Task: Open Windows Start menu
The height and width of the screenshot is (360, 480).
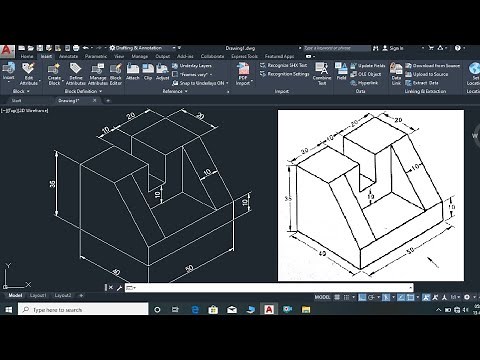Action: click(x=9, y=310)
